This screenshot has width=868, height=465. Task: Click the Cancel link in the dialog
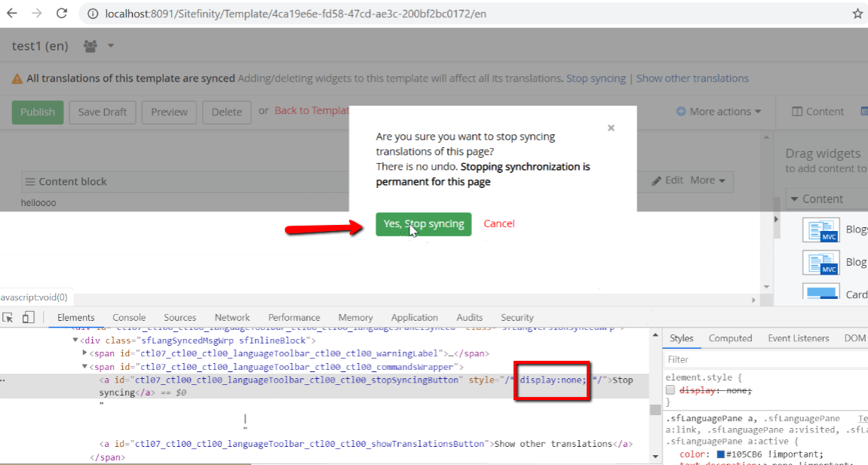point(498,223)
